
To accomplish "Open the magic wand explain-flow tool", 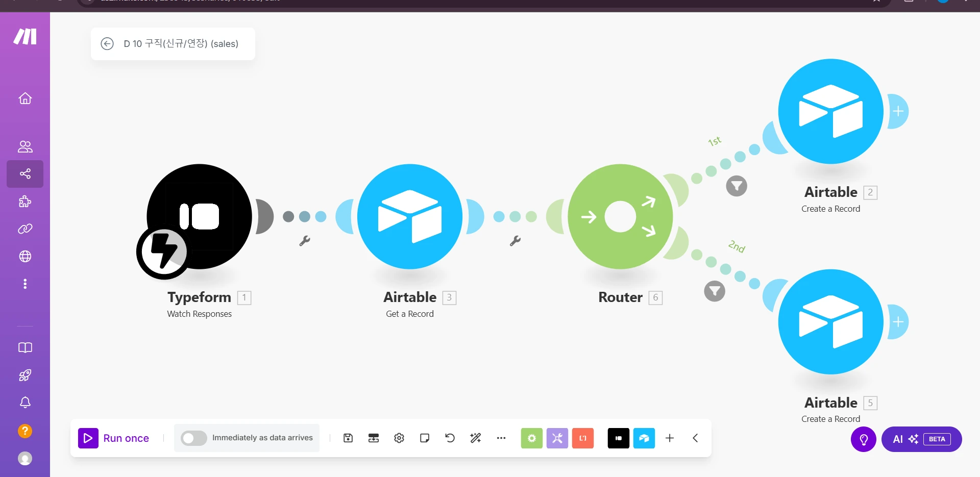I will coord(475,438).
